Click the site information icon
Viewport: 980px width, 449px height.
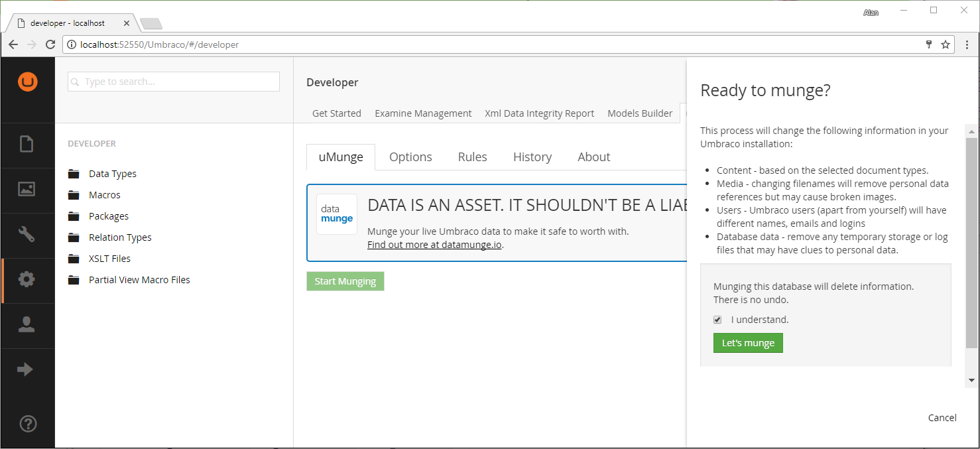[x=72, y=44]
